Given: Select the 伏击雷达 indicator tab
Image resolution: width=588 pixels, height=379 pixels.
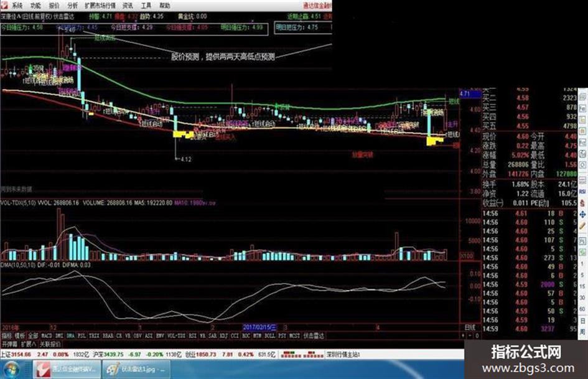Looking at the screenshot, I should pyautogui.click(x=314, y=336).
